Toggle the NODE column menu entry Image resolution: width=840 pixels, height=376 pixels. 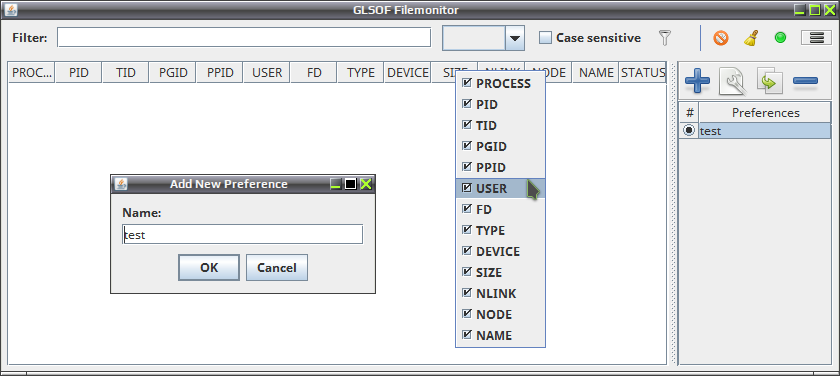click(500, 314)
